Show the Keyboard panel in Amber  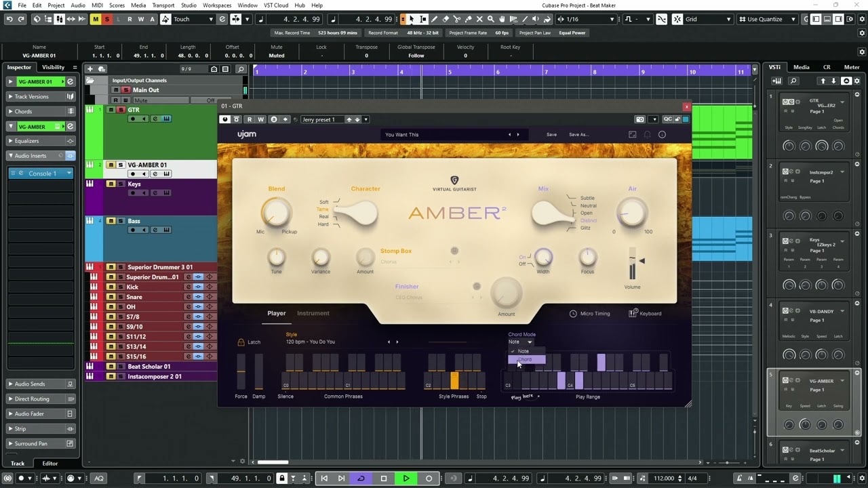645,313
